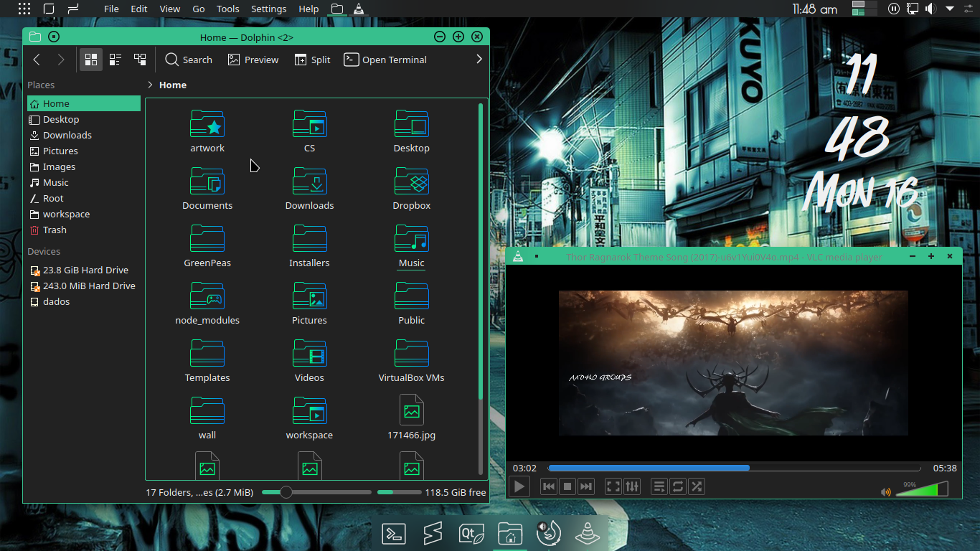Toggle shuffle random playback in VLC

pos(697,486)
